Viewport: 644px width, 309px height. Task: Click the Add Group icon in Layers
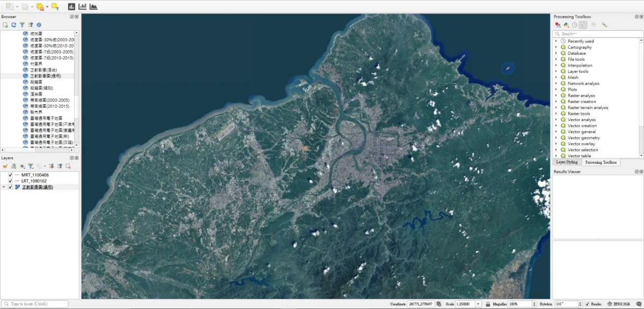coord(14,166)
